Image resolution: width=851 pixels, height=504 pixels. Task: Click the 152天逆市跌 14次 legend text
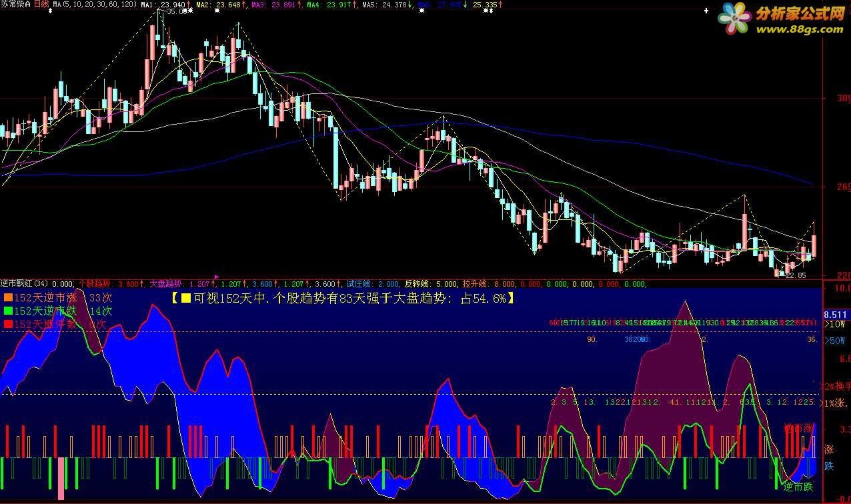point(63,311)
